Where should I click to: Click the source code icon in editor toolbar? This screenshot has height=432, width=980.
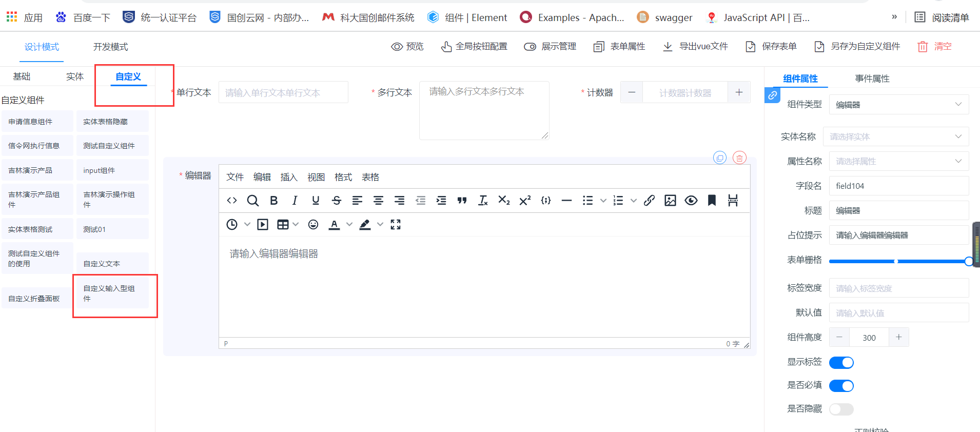pyautogui.click(x=232, y=201)
